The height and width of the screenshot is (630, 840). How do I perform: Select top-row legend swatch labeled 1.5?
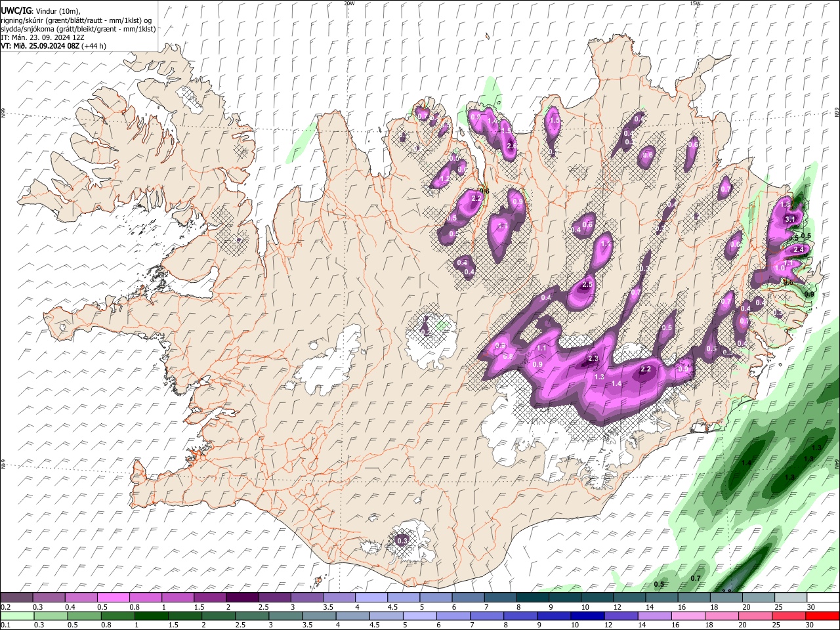point(210,597)
